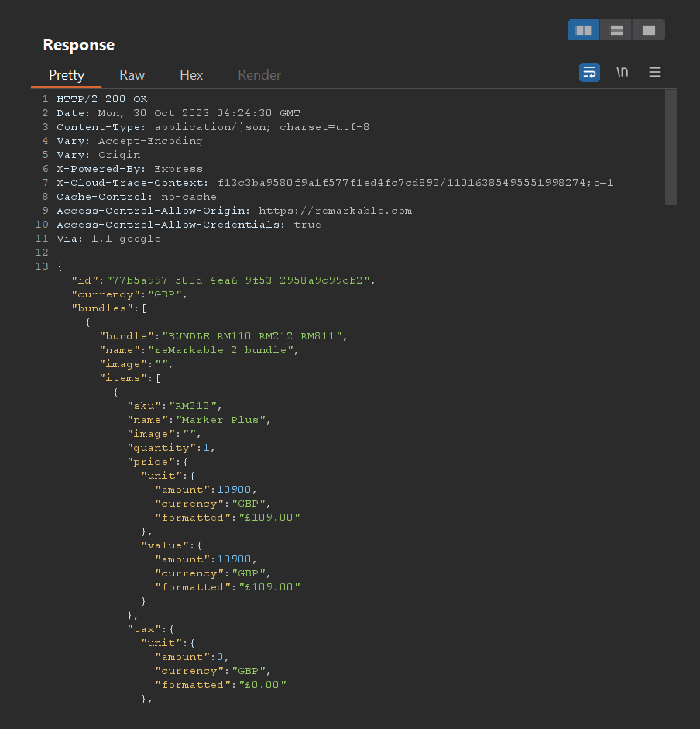
Task: Toggle line wrap in response viewer
Action: (x=589, y=72)
